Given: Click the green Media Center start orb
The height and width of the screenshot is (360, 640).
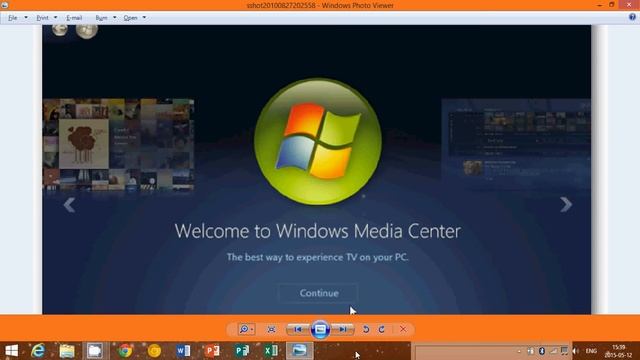Looking at the screenshot, I should 87,31.
